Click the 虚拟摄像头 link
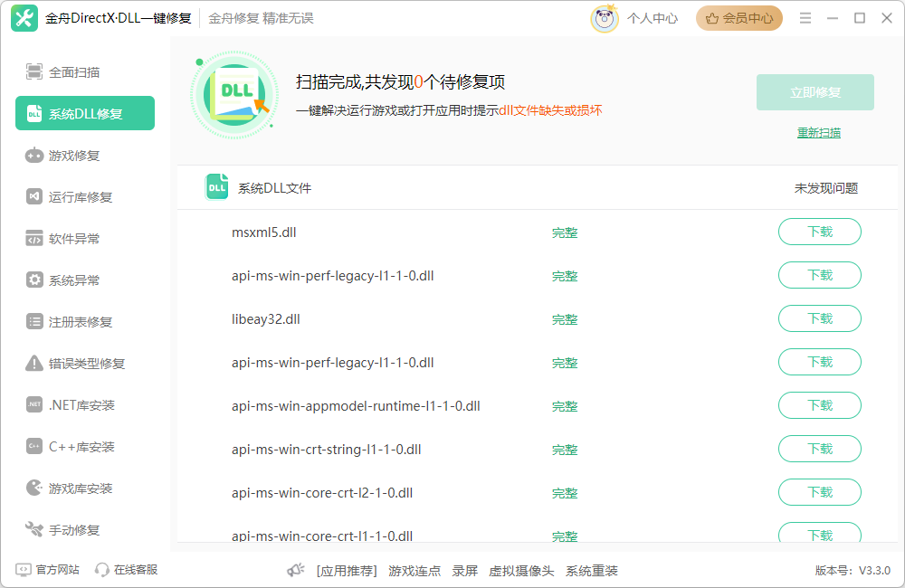 [x=521, y=571]
